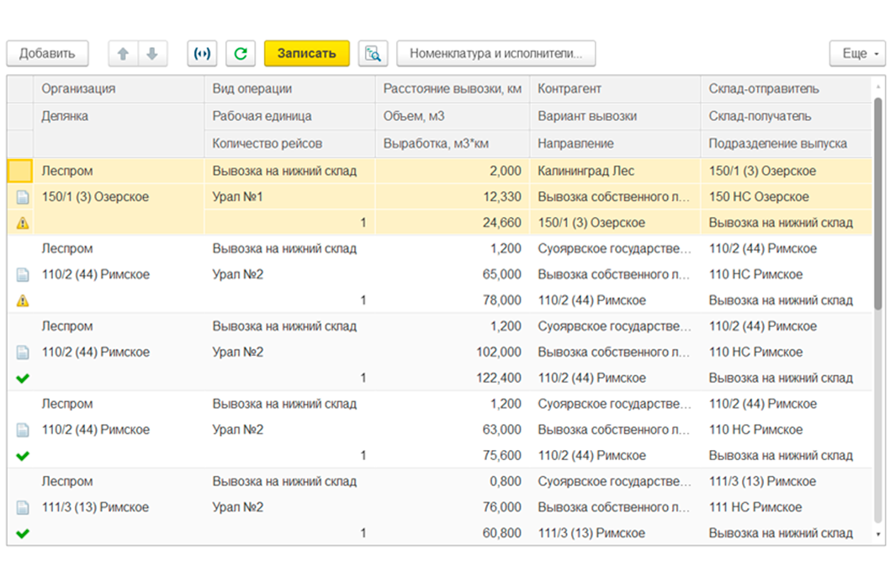
Task: Click document icon beside 111/3 (13) Римское
Action: (x=23, y=507)
